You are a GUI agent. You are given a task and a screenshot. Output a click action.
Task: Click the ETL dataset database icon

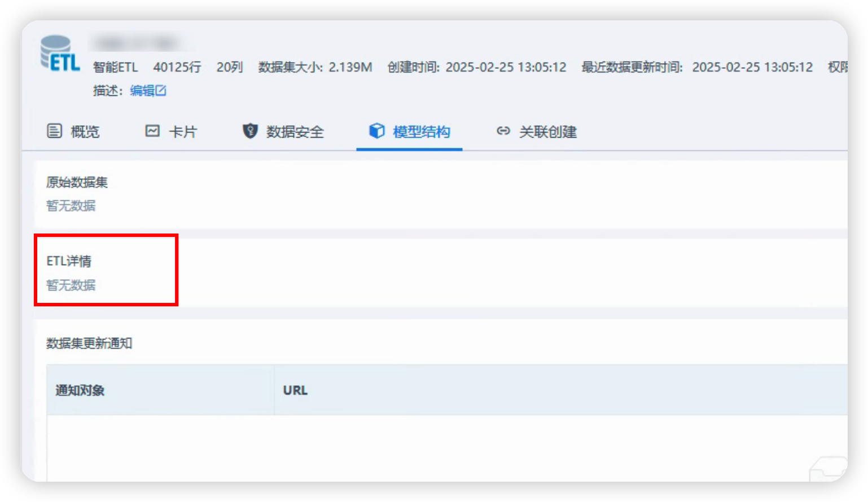[x=60, y=54]
